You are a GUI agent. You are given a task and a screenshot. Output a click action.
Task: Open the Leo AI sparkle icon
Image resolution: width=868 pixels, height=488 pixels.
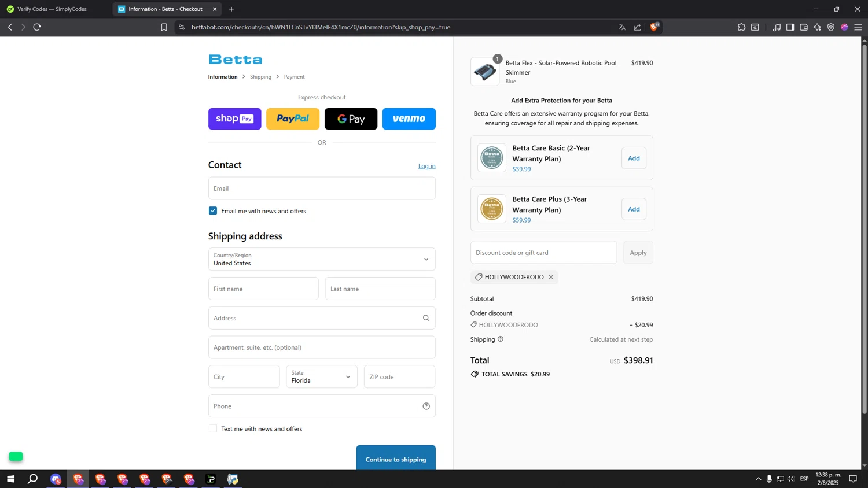click(x=817, y=27)
